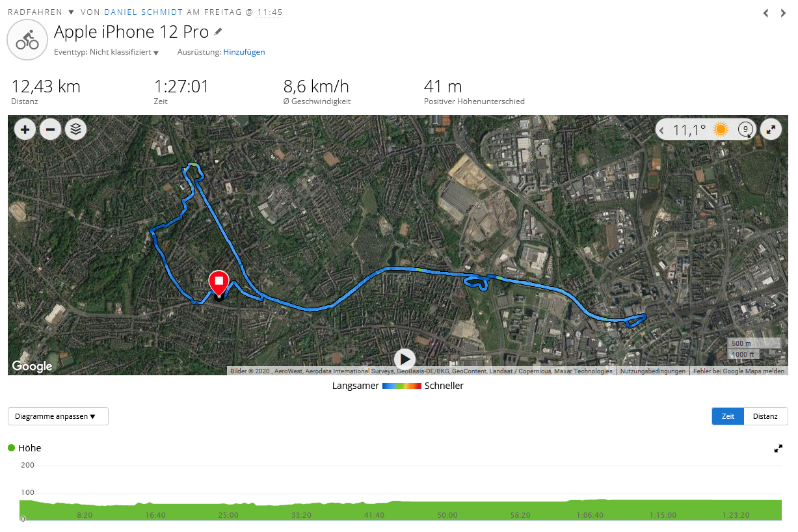Go to previous activity arrow
Screen dimensions: 798x532
point(765,13)
